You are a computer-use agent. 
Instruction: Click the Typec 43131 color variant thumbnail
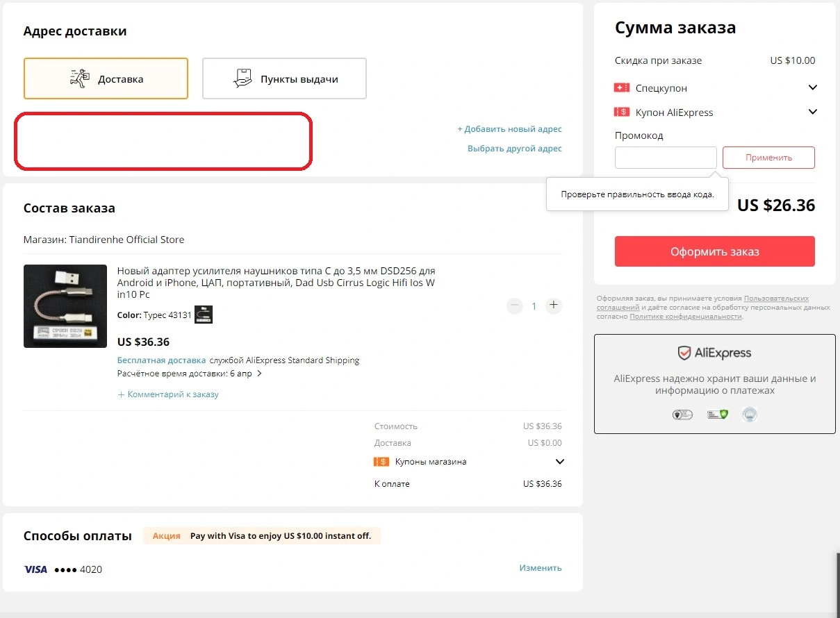(x=204, y=315)
